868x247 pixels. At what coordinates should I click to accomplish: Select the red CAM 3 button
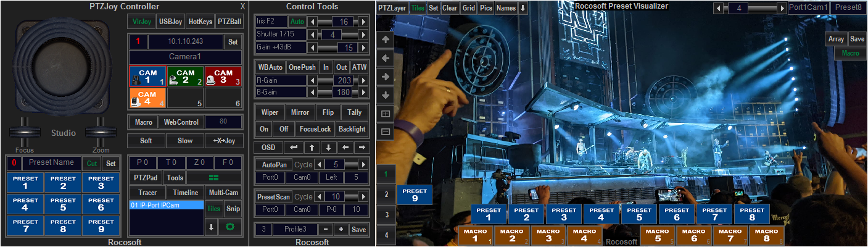pos(223,76)
